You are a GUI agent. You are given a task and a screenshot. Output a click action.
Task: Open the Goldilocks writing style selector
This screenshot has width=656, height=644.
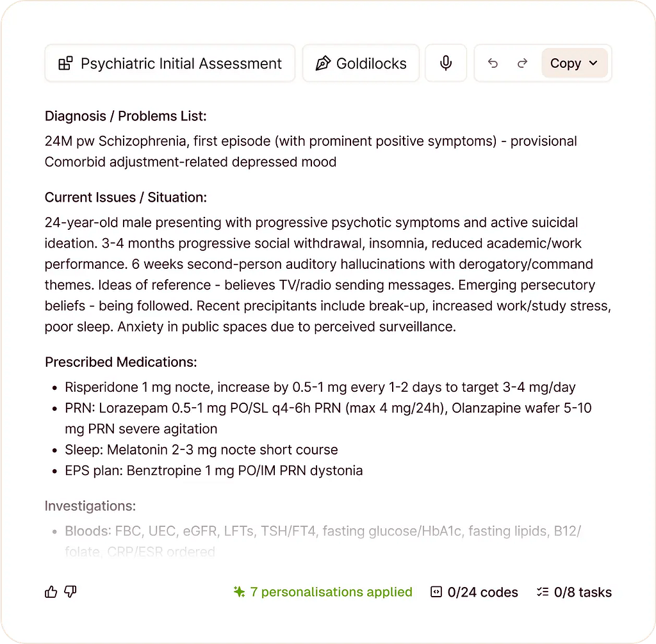click(x=360, y=63)
